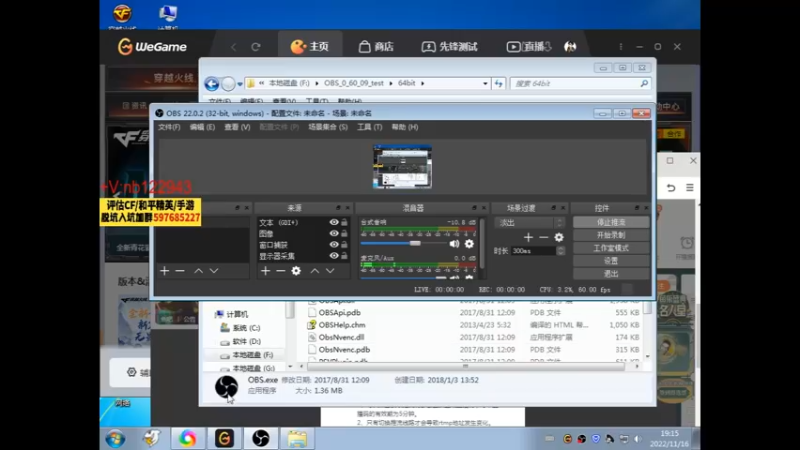Open OBS 文件(F) menu

[x=169, y=127]
